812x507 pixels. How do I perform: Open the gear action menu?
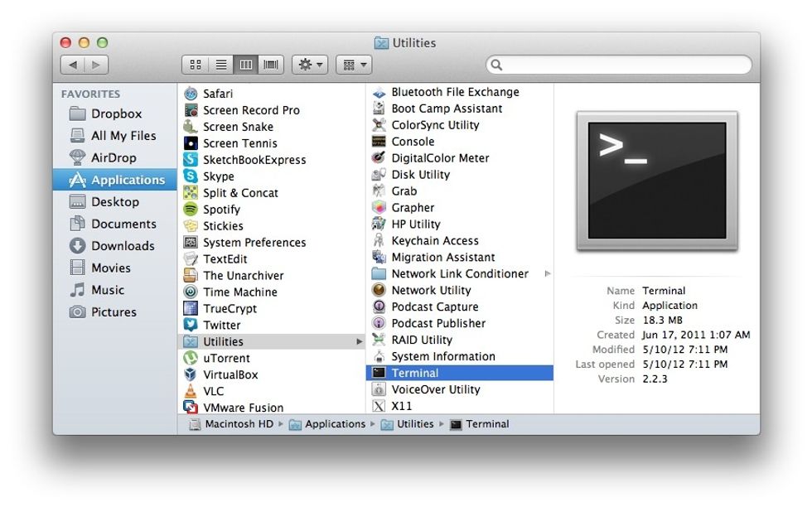tap(309, 64)
